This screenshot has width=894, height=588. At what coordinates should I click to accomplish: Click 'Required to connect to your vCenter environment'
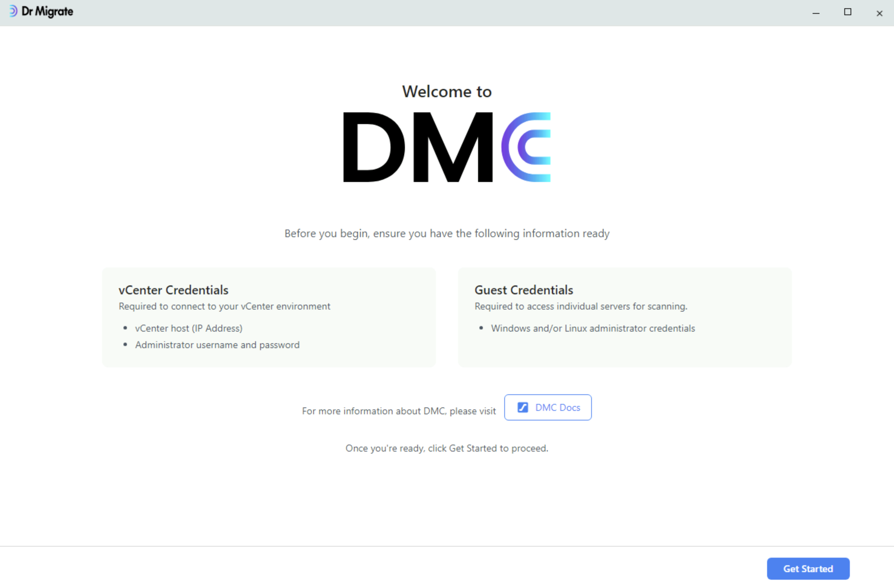pyautogui.click(x=224, y=306)
